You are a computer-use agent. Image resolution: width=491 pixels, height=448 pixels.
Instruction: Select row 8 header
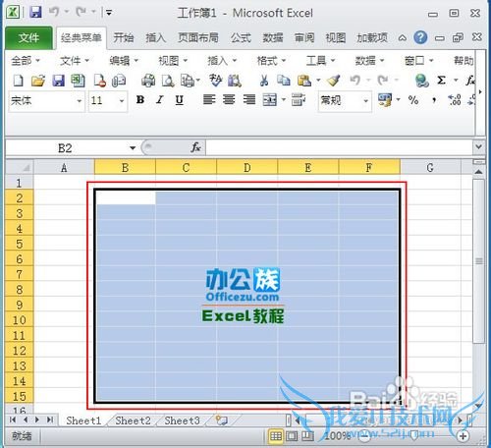[x=19, y=290]
